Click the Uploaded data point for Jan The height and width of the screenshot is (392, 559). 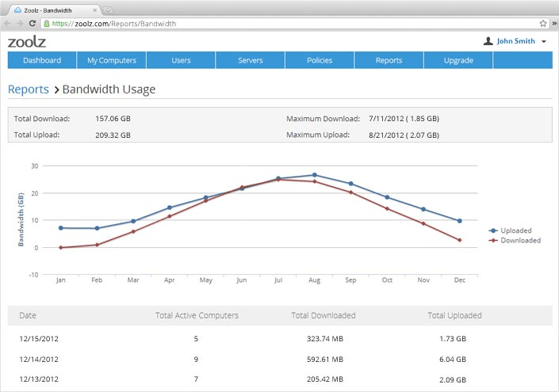60,228
